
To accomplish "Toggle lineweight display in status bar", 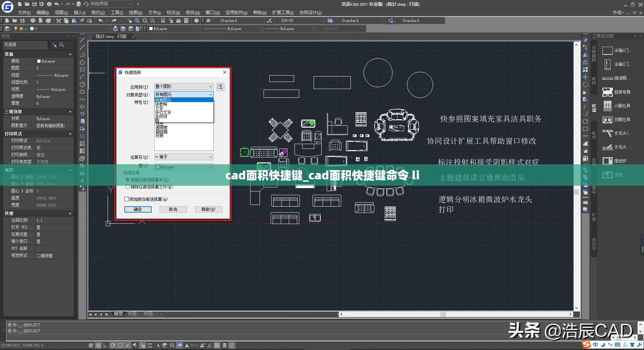I will 150,345.
